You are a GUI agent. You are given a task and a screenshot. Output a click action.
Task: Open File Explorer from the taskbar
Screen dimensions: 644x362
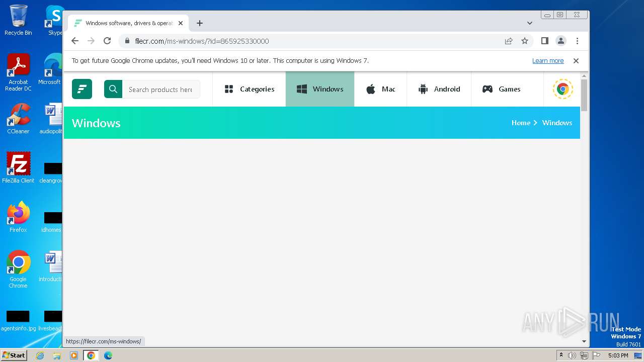[x=57, y=355]
